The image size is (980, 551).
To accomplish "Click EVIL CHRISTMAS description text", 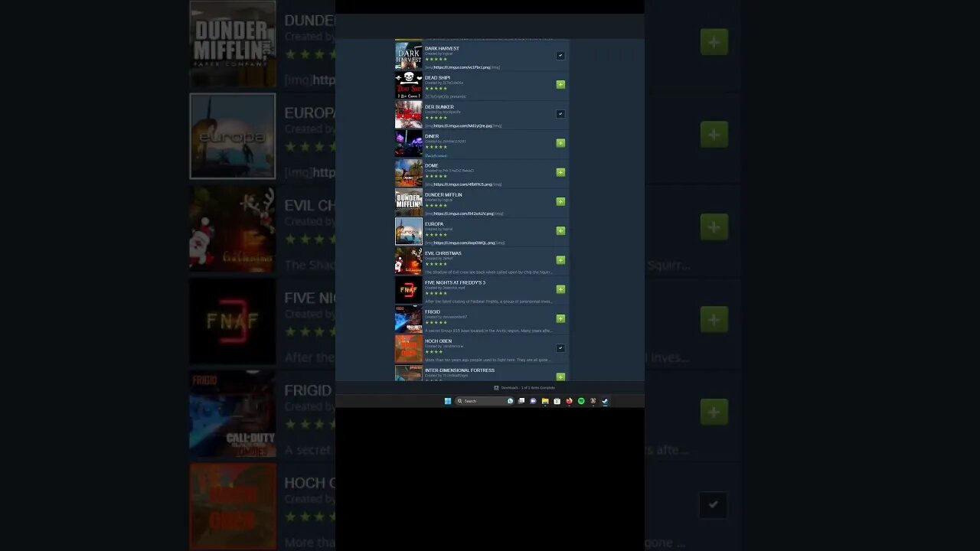I will [x=488, y=272].
